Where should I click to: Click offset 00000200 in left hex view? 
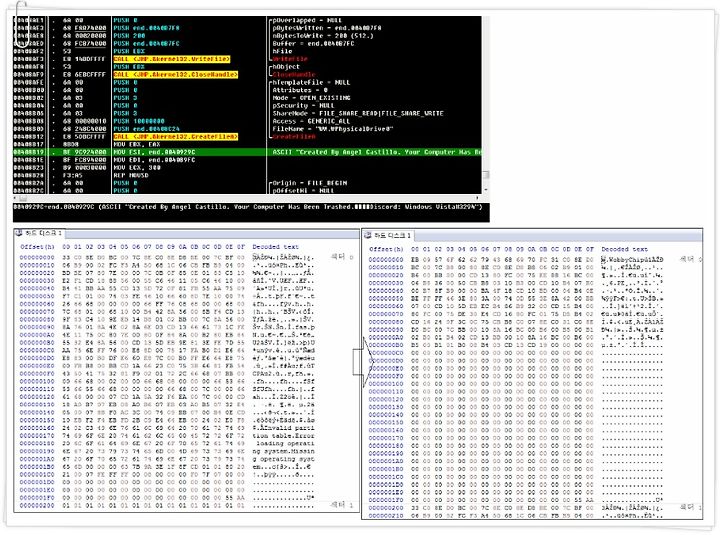(37, 506)
